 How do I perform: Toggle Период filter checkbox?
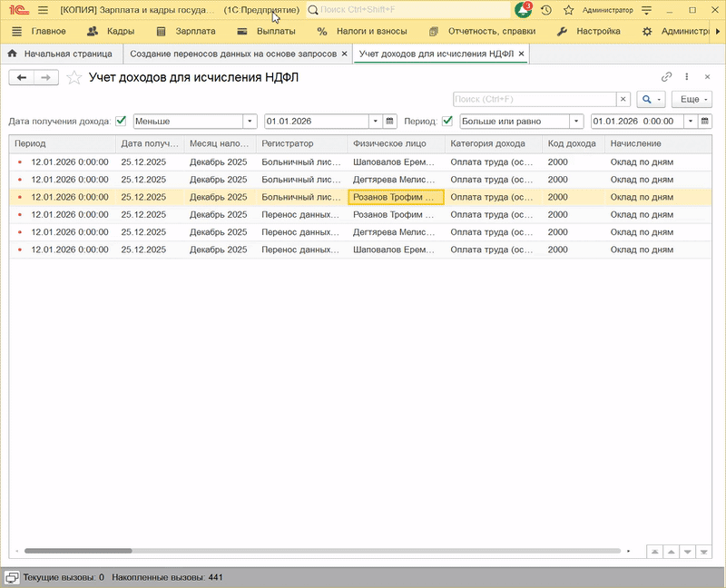click(x=447, y=121)
